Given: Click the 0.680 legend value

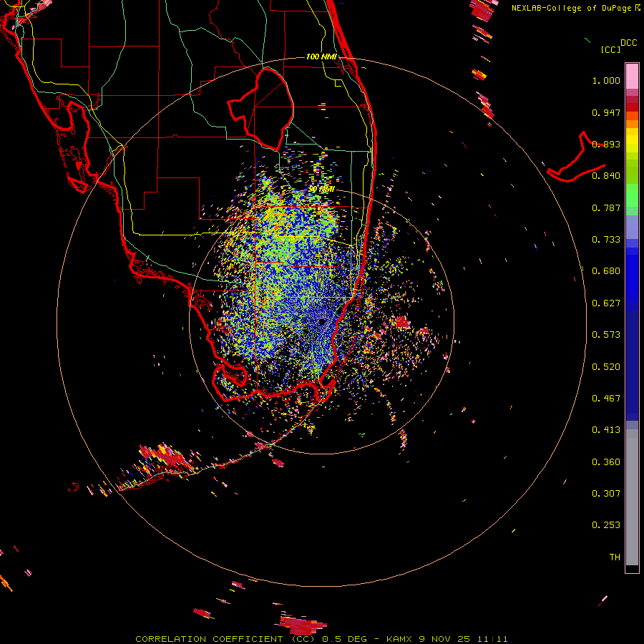Looking at the screenshot, I should coord(606,271).
